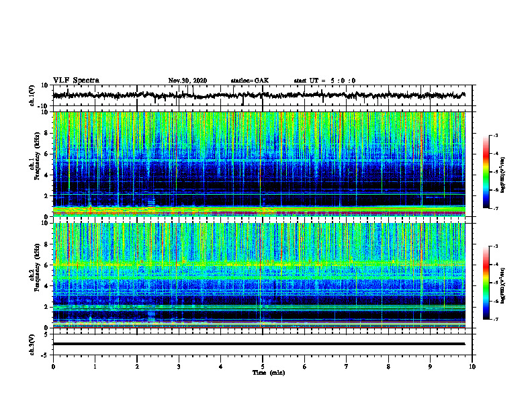Click the ch.2 color bar units label

click(x=503, y=285)
